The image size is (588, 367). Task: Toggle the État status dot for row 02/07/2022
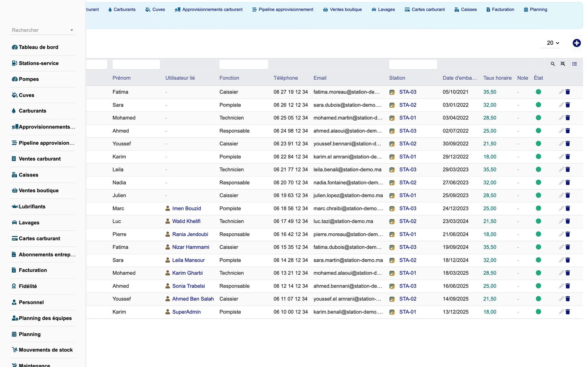(538, 131)
